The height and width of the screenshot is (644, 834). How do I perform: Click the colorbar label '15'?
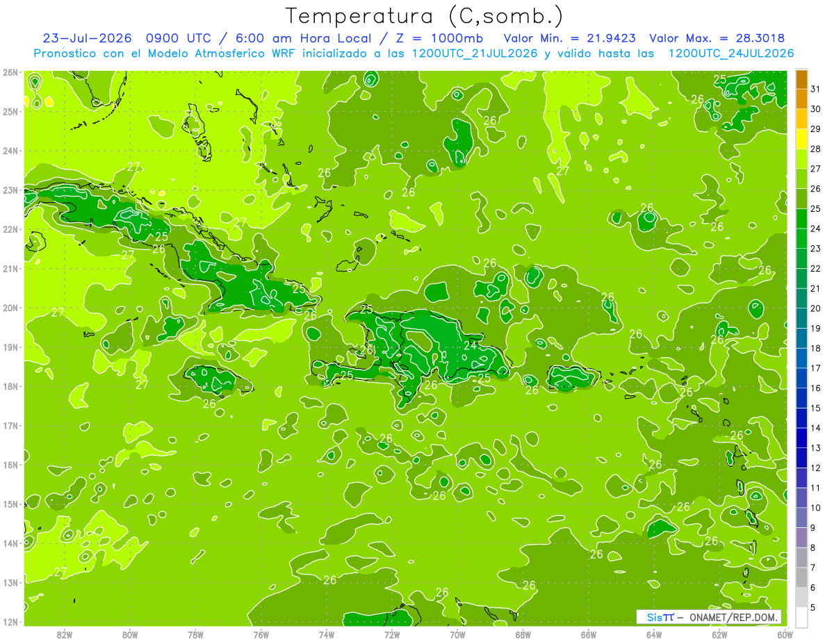click(816, 408)
